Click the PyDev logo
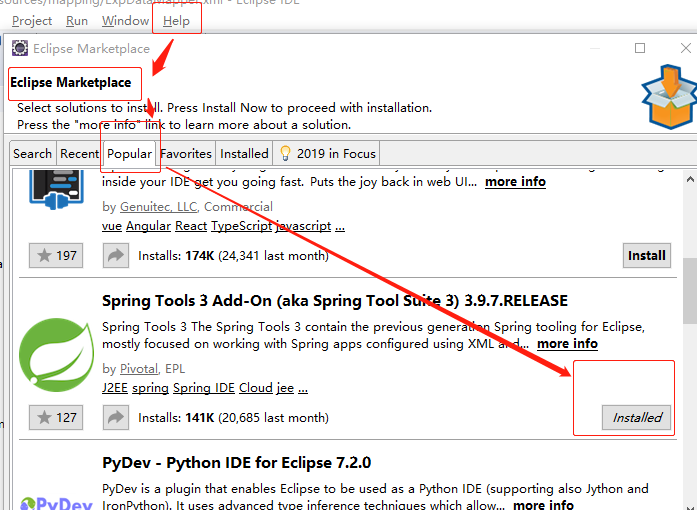Image resolution: width=697 pixels, height=510 pixels. point(56,503)
